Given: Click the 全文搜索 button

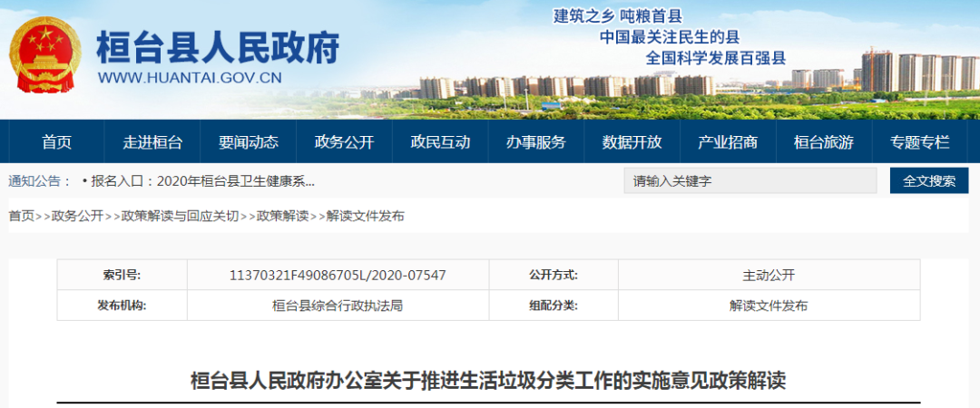Looking at the screenshot, I should [929, 181].
